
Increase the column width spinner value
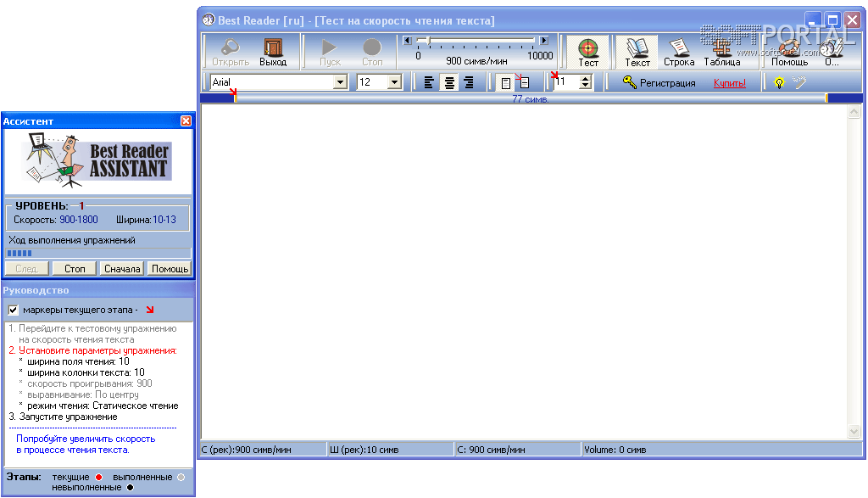coord(586,79)
